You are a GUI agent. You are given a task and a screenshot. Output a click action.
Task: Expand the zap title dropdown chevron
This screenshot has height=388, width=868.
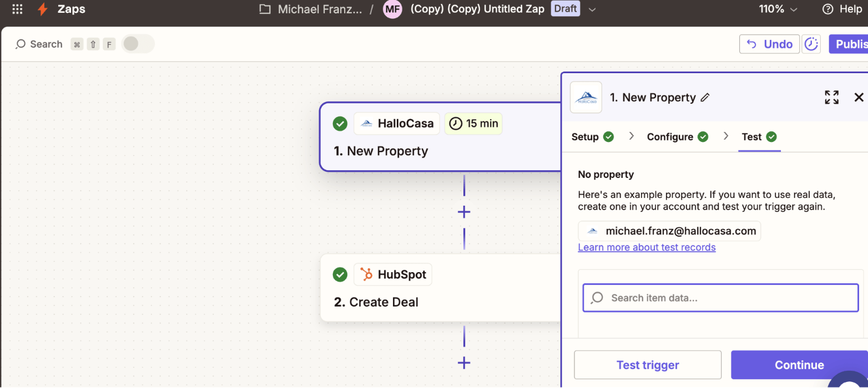pos(592,9)
